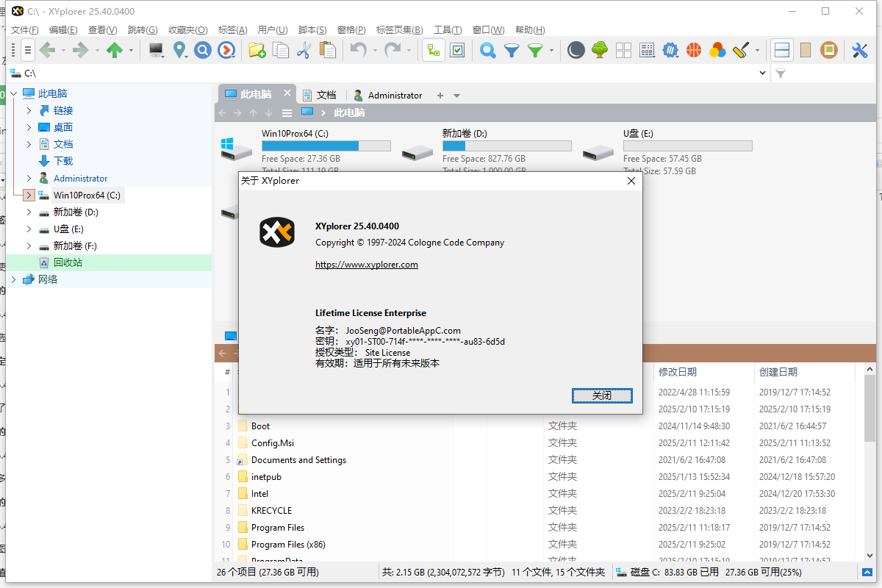The height and width of the screenshot is (588, 882).
Task: Click in the C:\ address bar field
Action: (386, 73)
